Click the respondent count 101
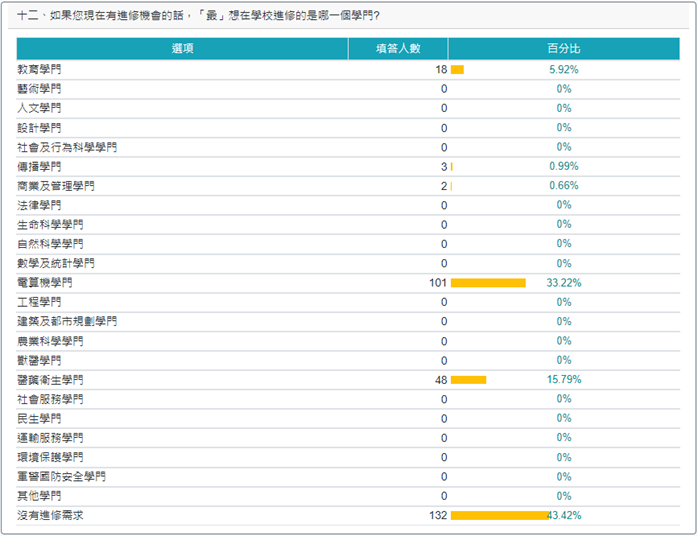 [x=437, y=283]
